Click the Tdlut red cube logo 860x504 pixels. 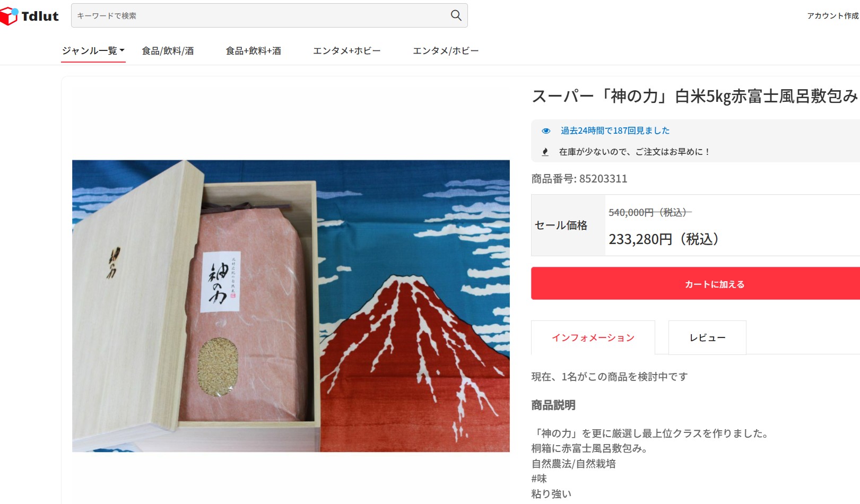(9, 16)
